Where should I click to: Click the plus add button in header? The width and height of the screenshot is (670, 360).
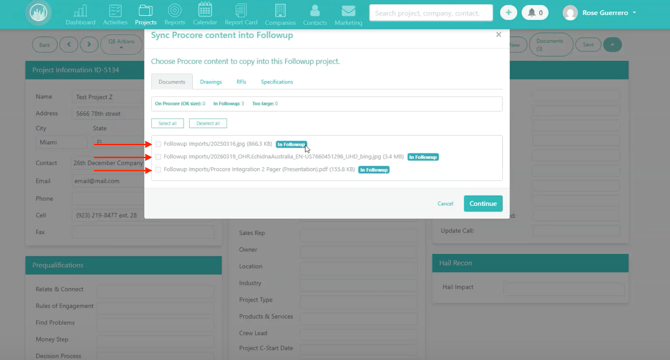(x=508, y=13)
